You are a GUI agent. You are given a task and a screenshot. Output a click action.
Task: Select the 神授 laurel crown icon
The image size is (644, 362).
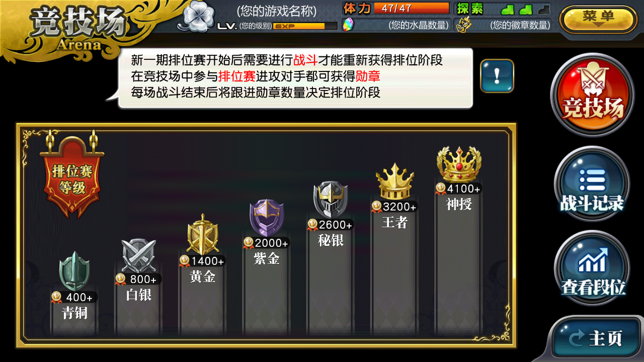459,164
